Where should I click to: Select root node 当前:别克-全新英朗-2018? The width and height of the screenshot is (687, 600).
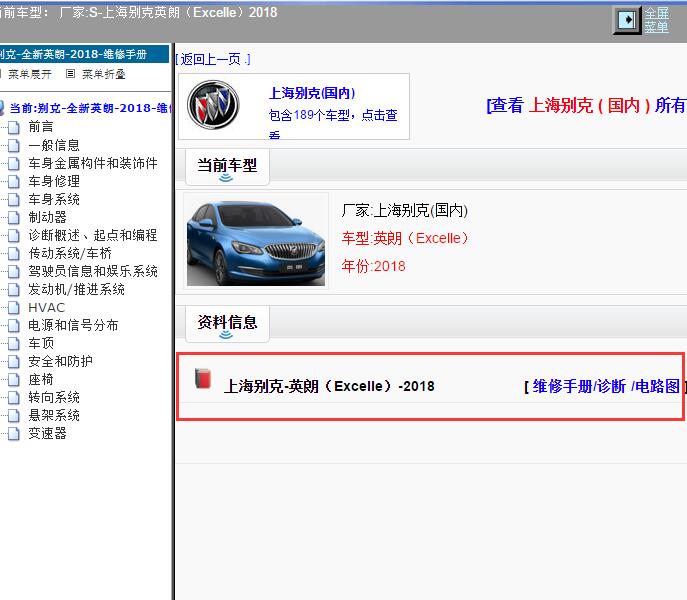pos(90,108)
